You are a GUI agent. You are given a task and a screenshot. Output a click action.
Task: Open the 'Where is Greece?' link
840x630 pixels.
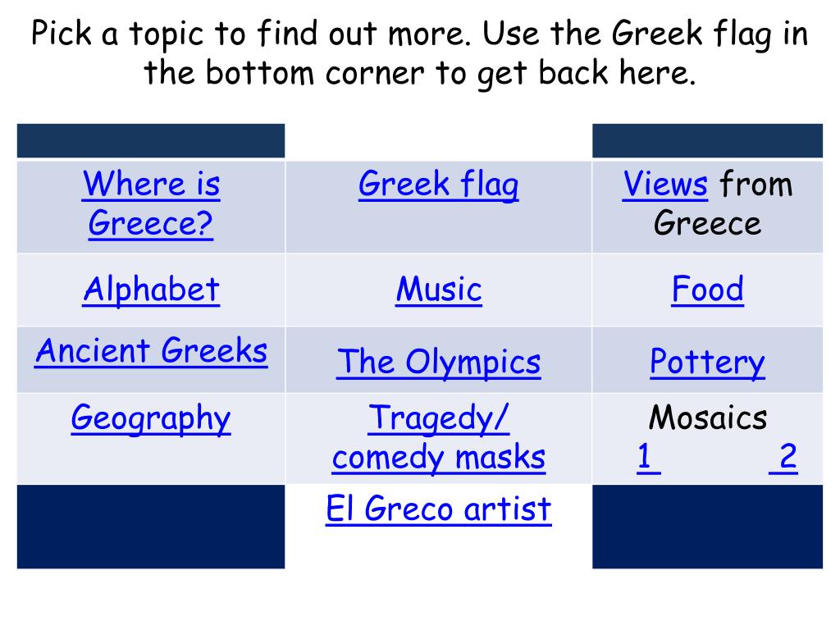pos(151,203)
